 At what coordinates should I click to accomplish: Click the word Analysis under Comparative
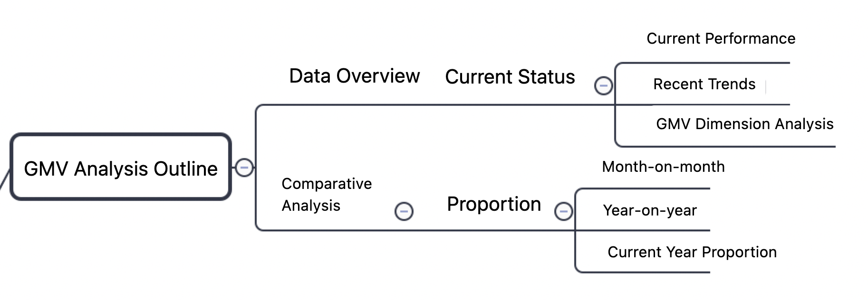click(x=311, y=206)
